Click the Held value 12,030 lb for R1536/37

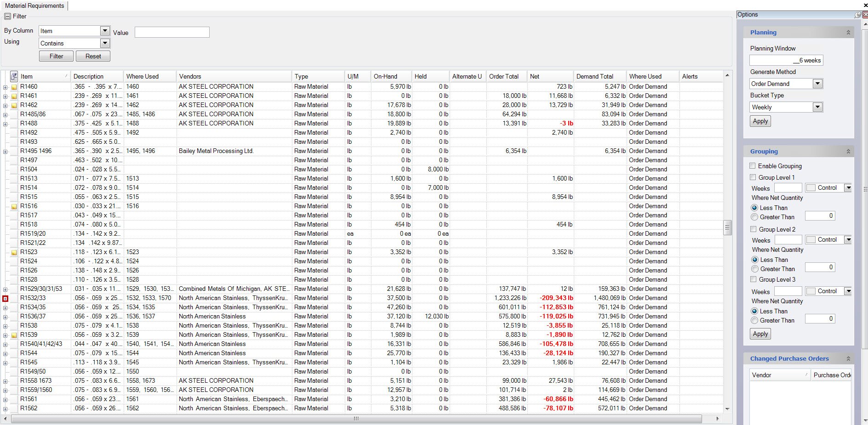[437, 317]
